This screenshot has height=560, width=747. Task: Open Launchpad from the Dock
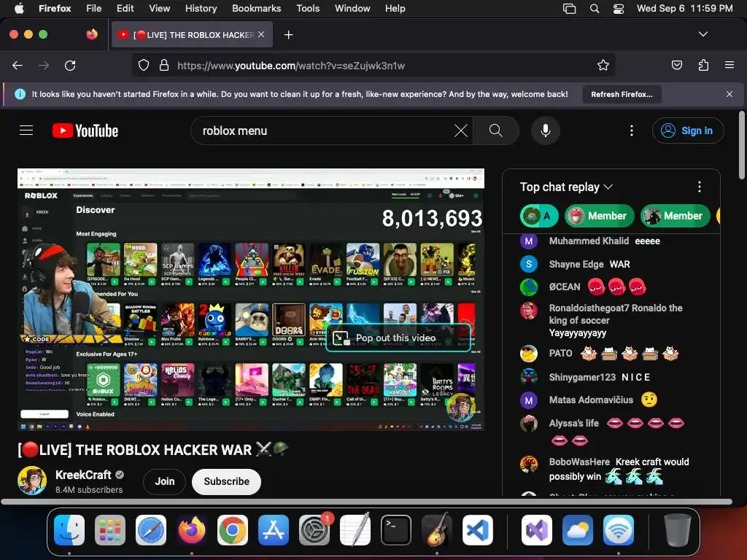click(x=110, y=530)
